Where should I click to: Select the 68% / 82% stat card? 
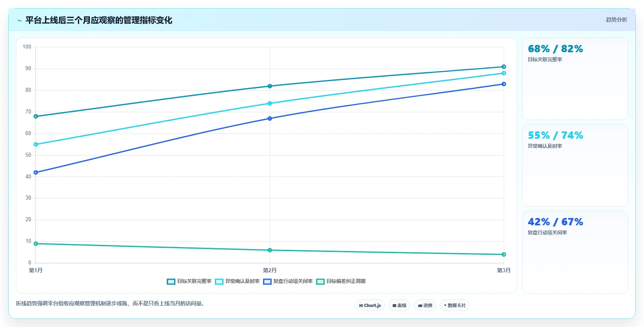click(x=575, y=79)
